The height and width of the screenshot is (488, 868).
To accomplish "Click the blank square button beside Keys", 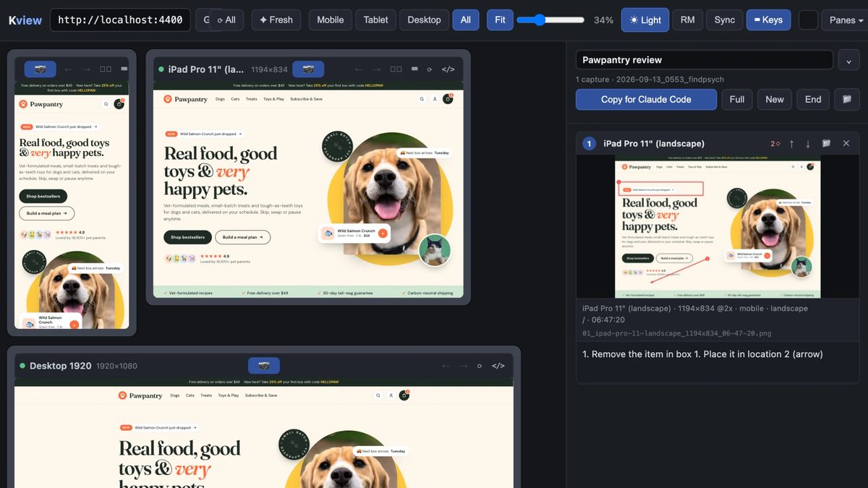I will pos(808,20).
